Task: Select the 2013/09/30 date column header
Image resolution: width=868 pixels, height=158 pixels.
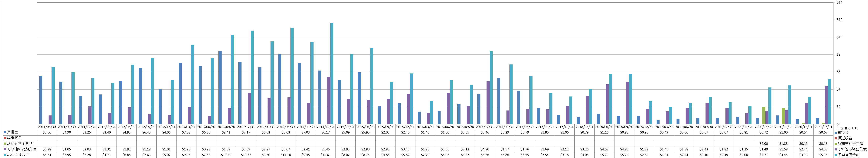Action: 226,127
